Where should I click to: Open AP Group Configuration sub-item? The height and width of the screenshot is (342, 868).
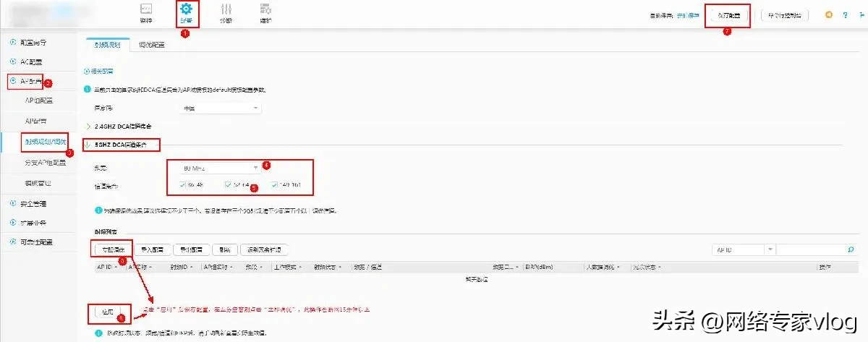pos(39,101)
